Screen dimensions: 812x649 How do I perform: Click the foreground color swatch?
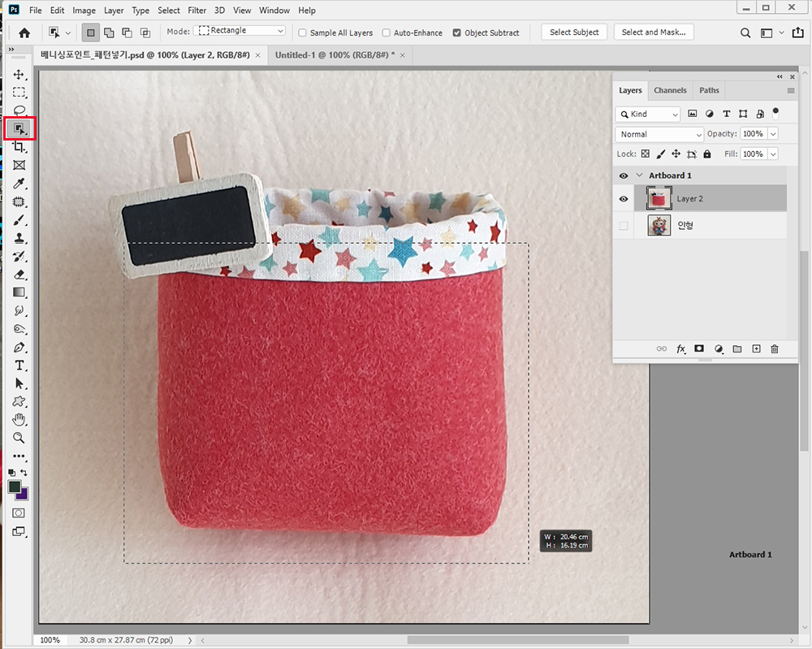(x=15, y=487)
